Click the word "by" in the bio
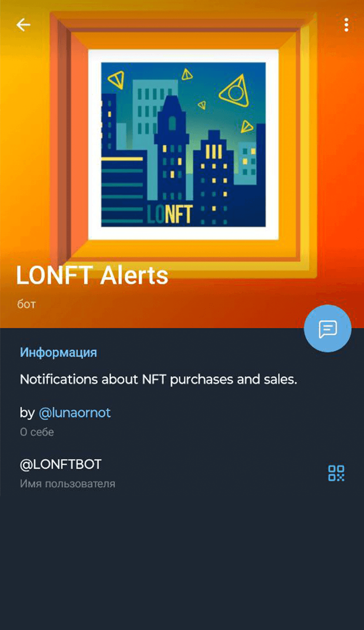This screenshot has width=364, height=630. pyautogui.click(x=27, y=413)
